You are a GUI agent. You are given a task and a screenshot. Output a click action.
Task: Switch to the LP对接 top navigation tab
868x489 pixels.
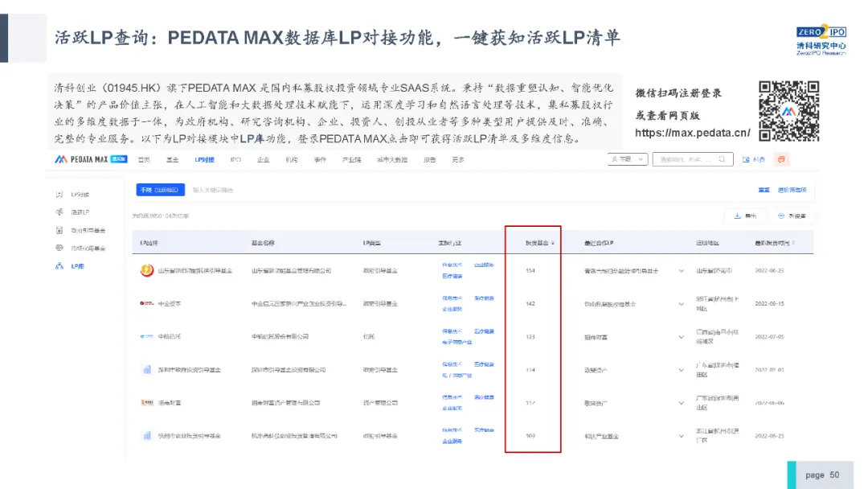point(204,160)
